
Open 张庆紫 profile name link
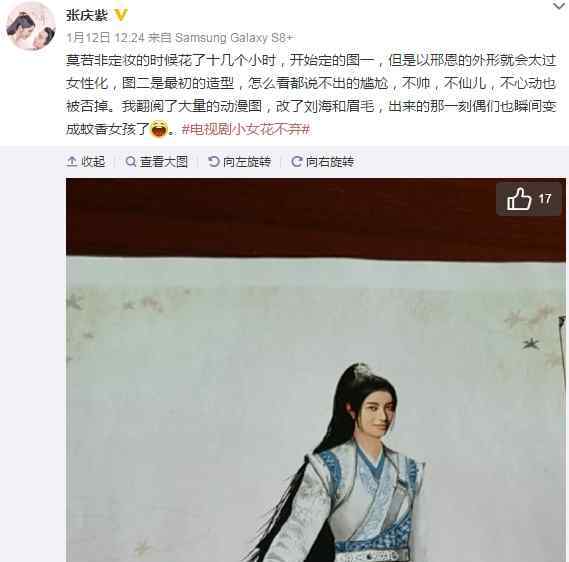pos(87,15)
